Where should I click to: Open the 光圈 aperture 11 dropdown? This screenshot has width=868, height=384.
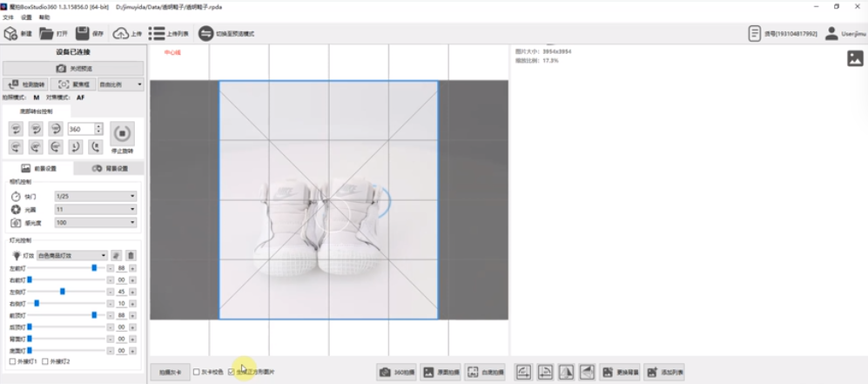(95, 210)
